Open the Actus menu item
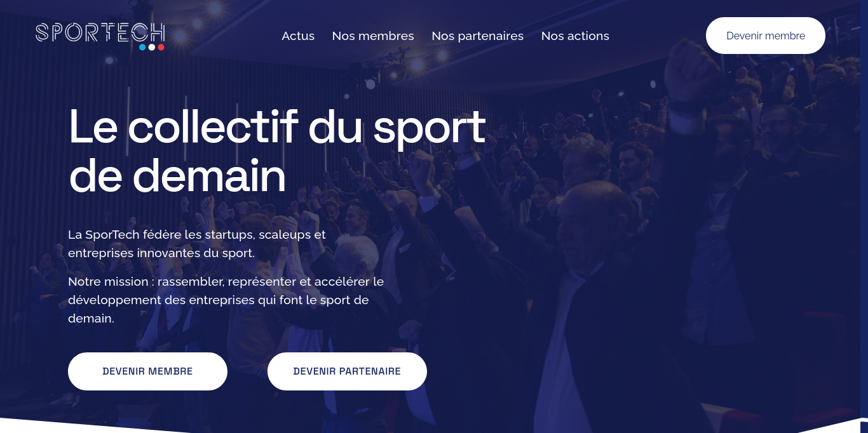This screenshot has width=868, height=433. coord(298,36)
